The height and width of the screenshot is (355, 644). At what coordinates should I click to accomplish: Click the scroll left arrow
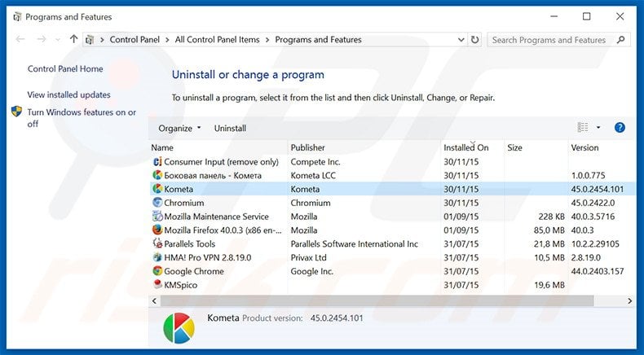154,300
